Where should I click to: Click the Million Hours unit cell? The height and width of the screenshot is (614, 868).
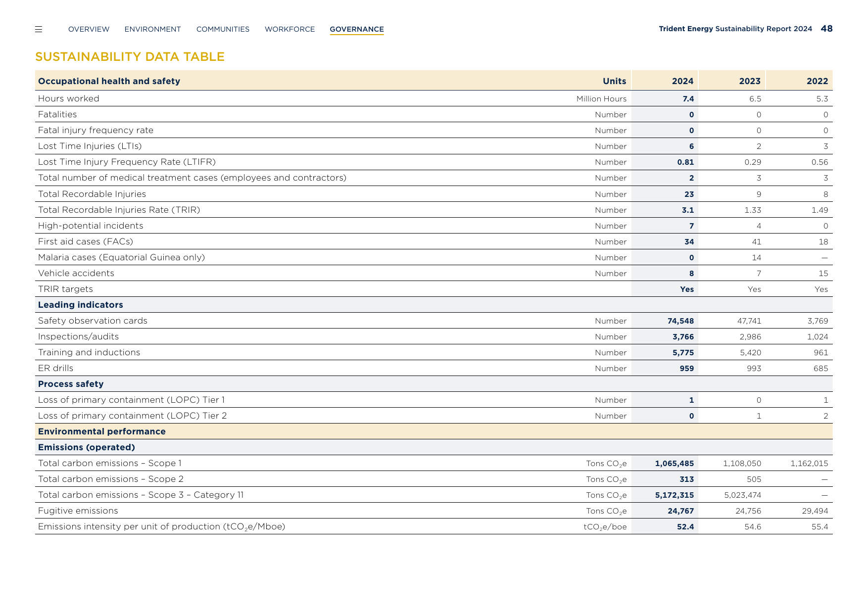pyautogui.click(x=601, y=99)
